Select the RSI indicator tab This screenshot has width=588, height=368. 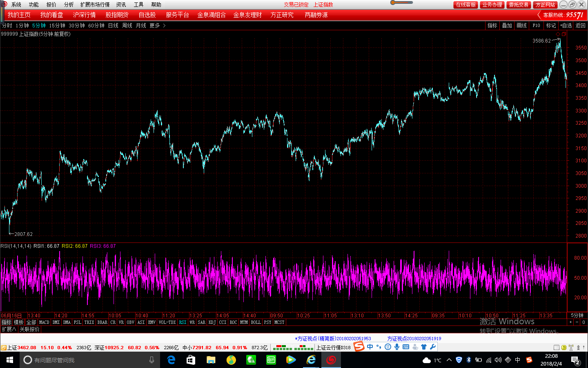pyautogui.click(x=183, y=322)
